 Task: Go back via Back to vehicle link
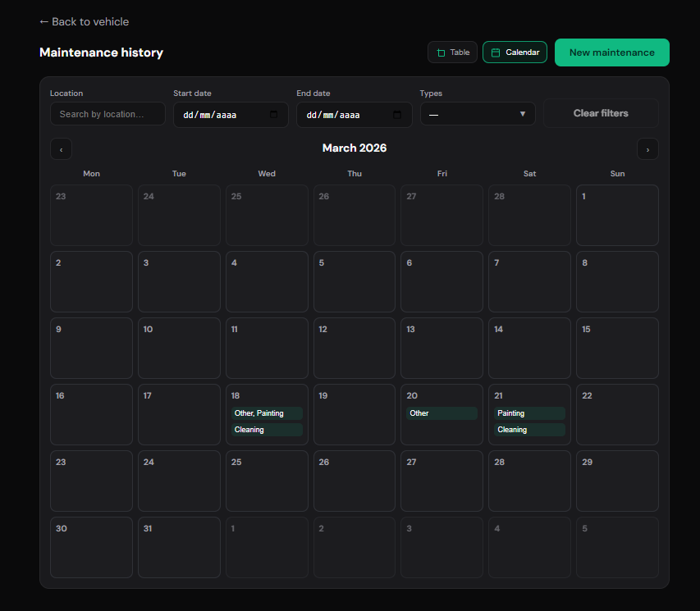(84, 21)
